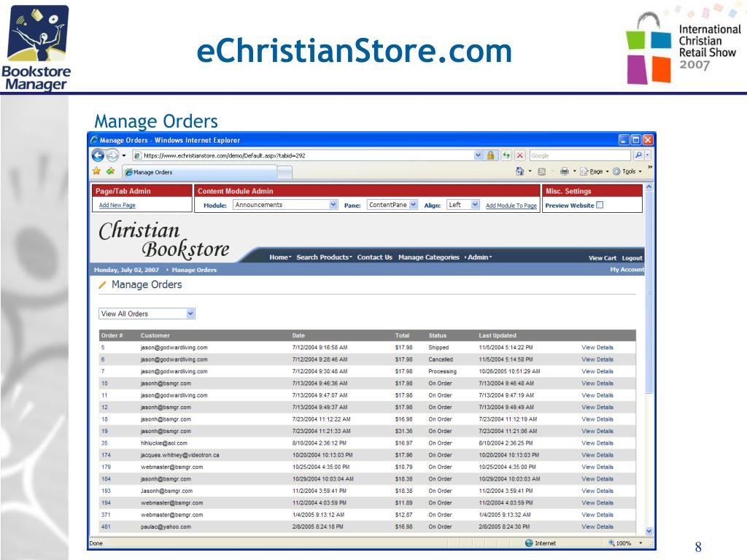Click the search magnifier icon
Viewport: 747px width, 560px height.
tap(638, 155)
